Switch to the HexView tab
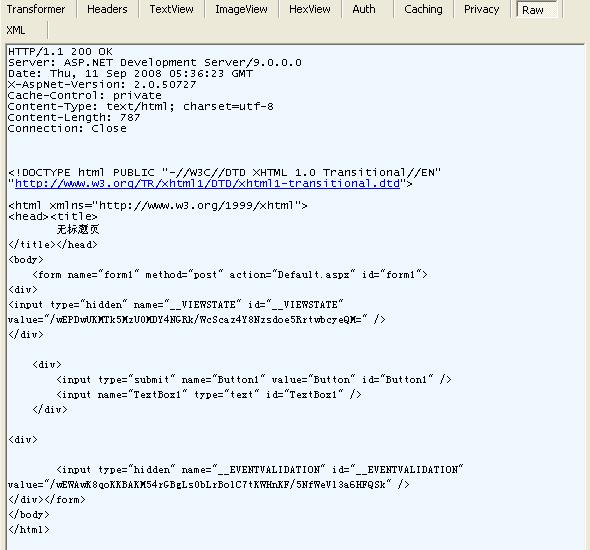This screenshot has width=590, height=550. tap(310, 9)
